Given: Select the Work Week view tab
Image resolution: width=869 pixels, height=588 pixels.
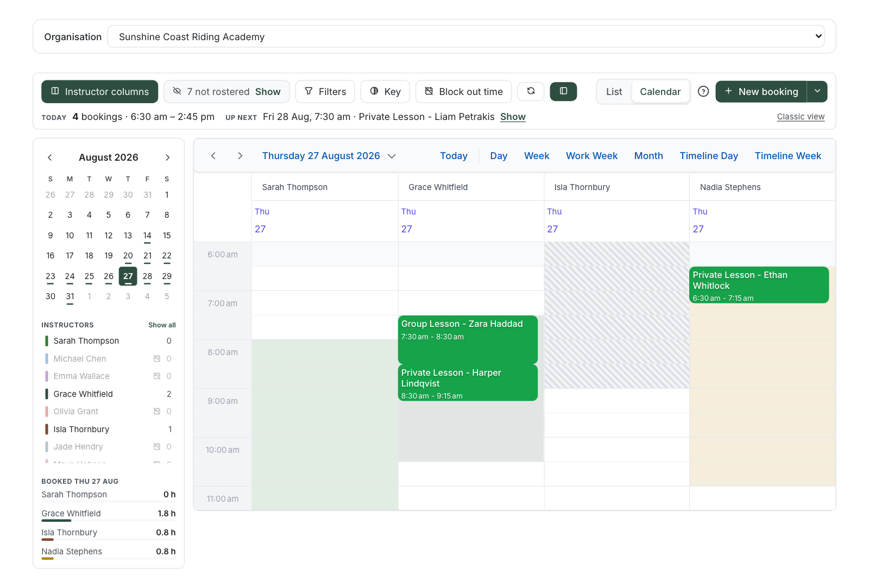Looking at the screenshot, I should 592,156.
